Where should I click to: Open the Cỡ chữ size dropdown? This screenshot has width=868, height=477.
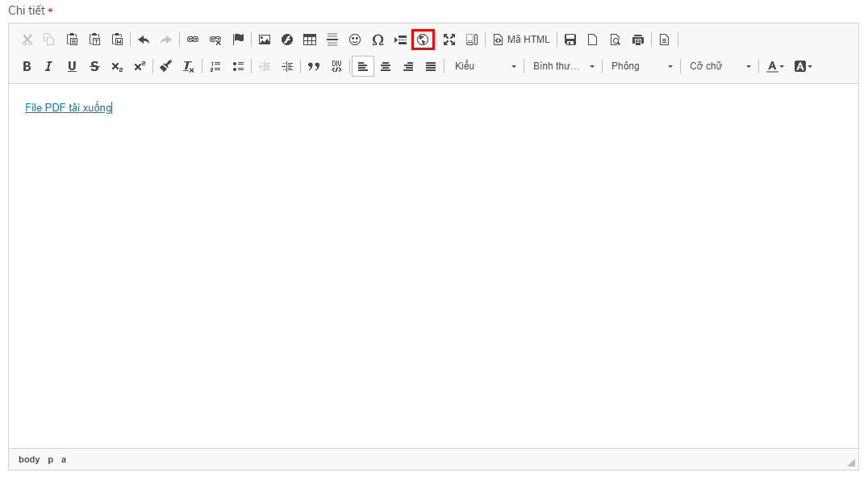point(720,66)
